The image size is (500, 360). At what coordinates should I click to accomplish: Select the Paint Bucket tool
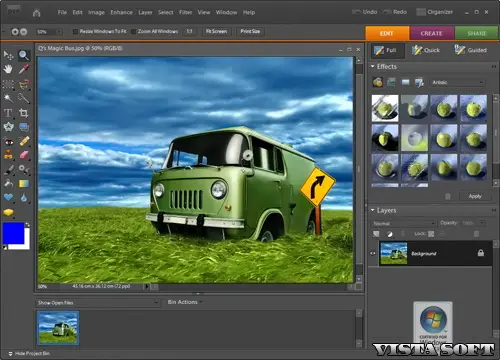point(8,184)
